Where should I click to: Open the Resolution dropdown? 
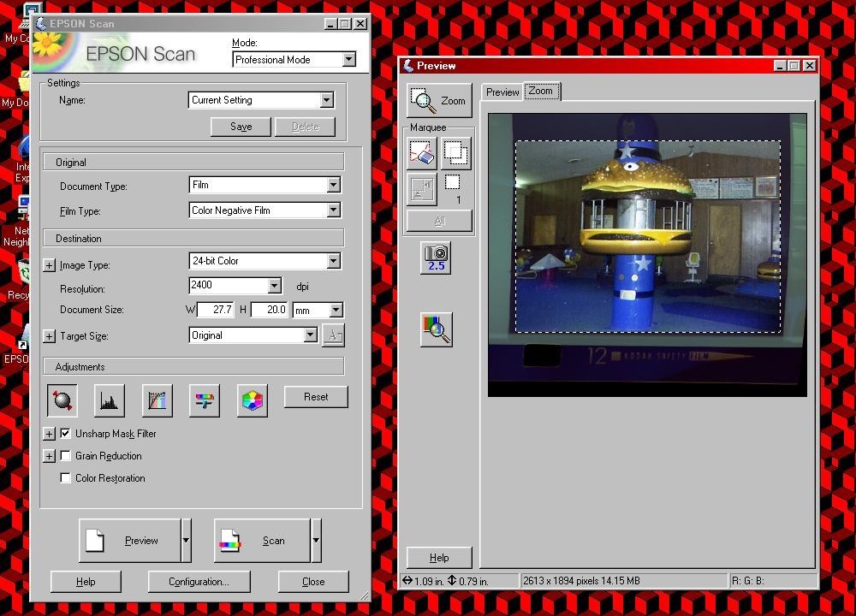point(274,286)
